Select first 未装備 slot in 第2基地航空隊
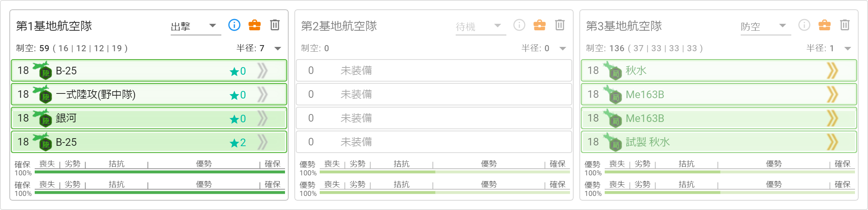The image size is (868, 210). [x=434, y=71]
